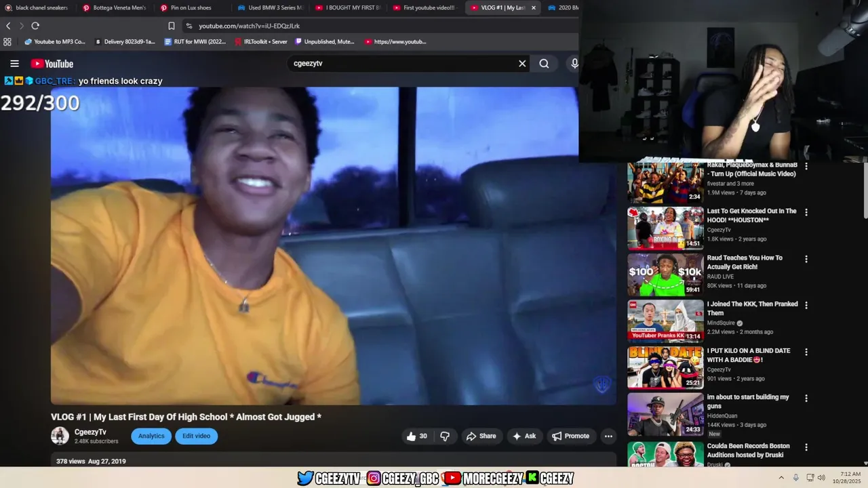Open the Analytics button

(x=151, y=436)
